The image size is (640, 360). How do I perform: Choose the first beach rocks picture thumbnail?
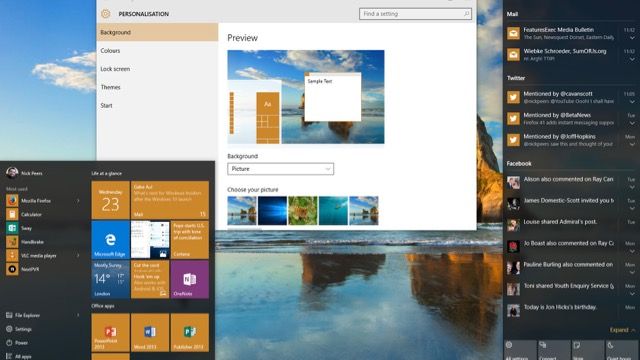(x=242, y=211)
